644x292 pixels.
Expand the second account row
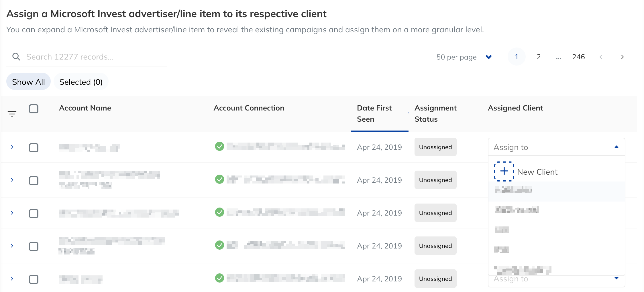click(12, 180)
